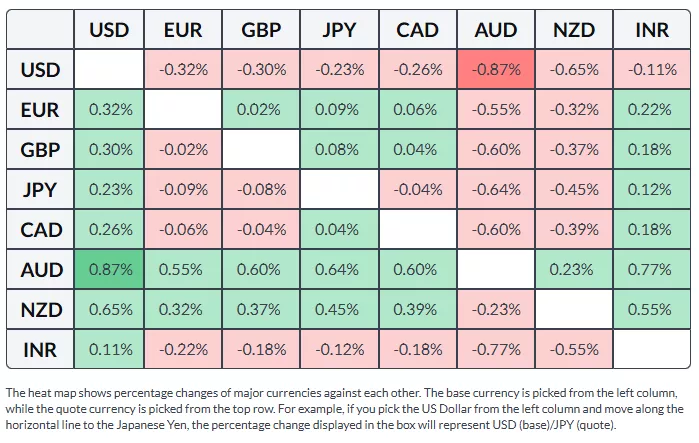Viewport: 699px width, 443px height.
Task: Click the NZD/JPY cell showing 0.45%
Action: (340, 310)
